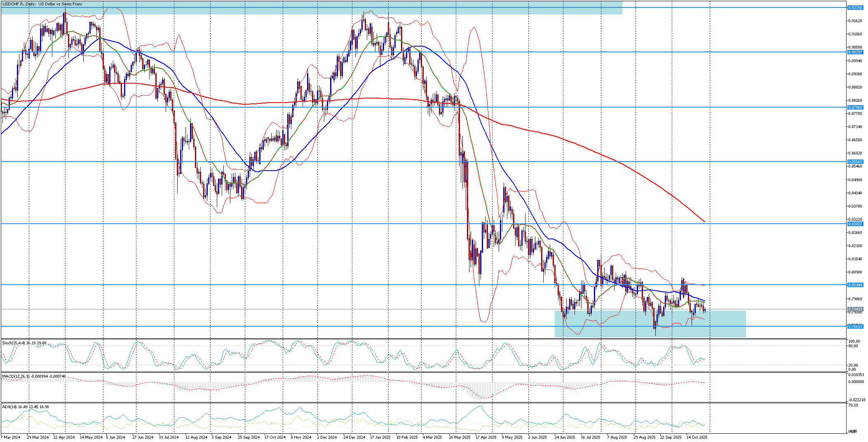This screenshot has width=868, height=442.
Task: Click the 22 Apr 2024 date label
Action: pyautogui.click(x=64, y=437)
